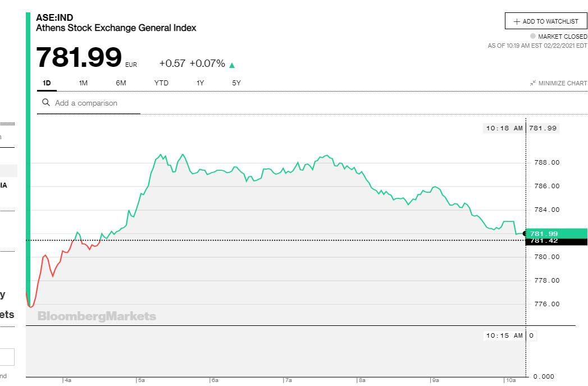
Task: Click the grey market closed status dot
Action: pos(533,36)
